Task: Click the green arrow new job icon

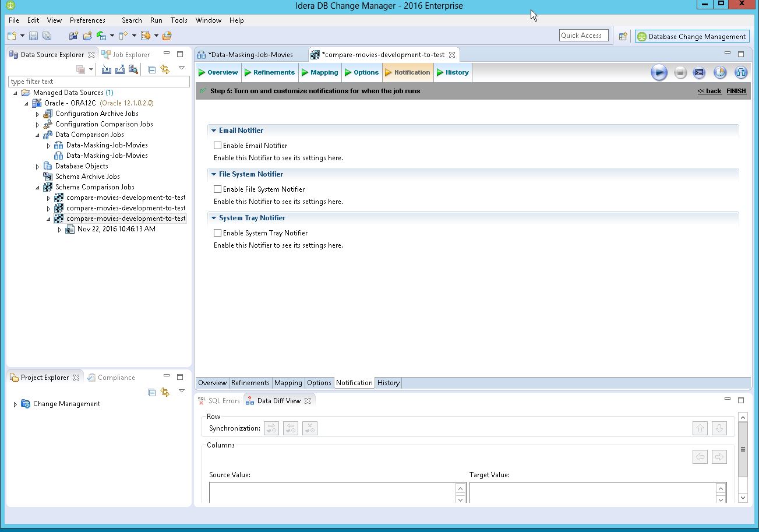Action: (x=101, y=36)
